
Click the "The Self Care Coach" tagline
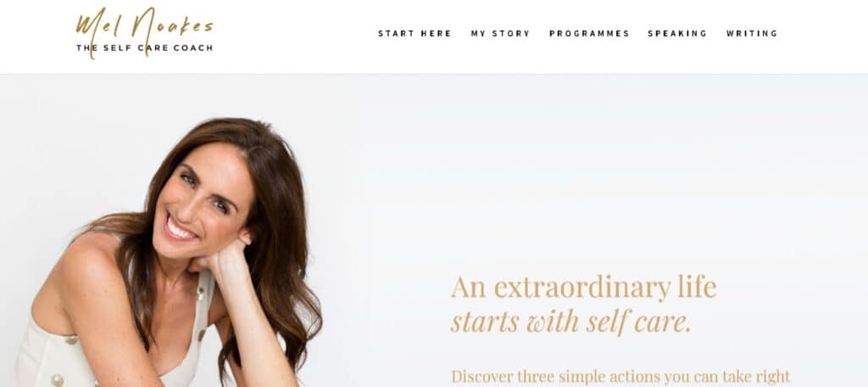tap(144, 48)
